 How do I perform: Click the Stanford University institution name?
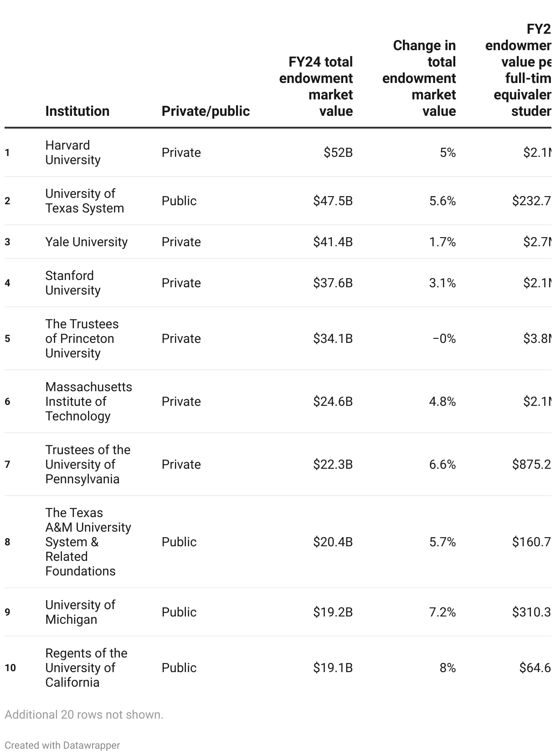click(73, 283)
